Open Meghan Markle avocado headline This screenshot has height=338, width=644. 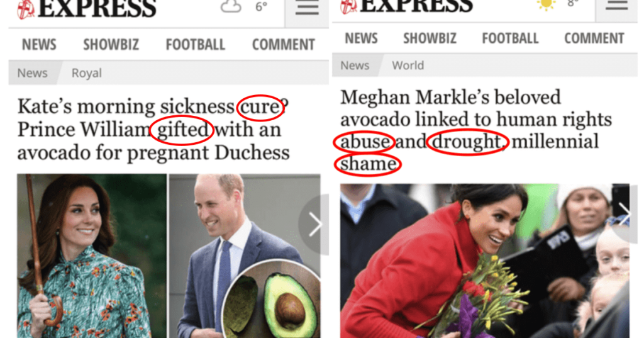coord(476,130)
